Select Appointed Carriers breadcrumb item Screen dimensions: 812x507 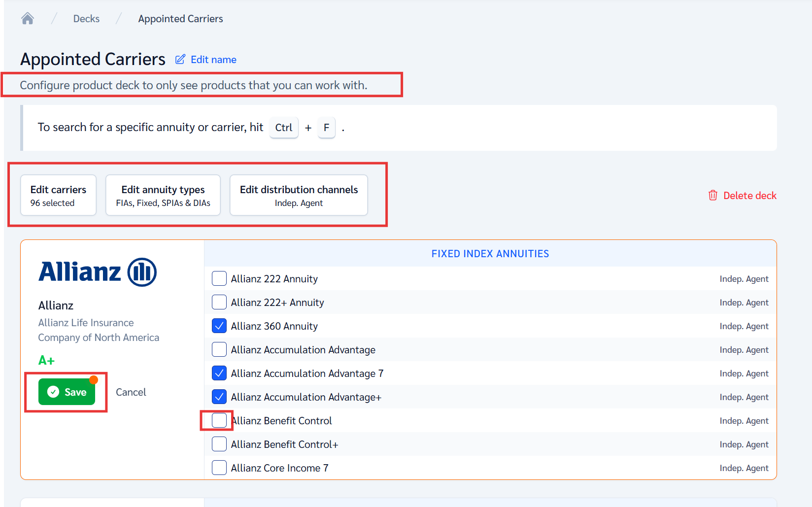180,19
